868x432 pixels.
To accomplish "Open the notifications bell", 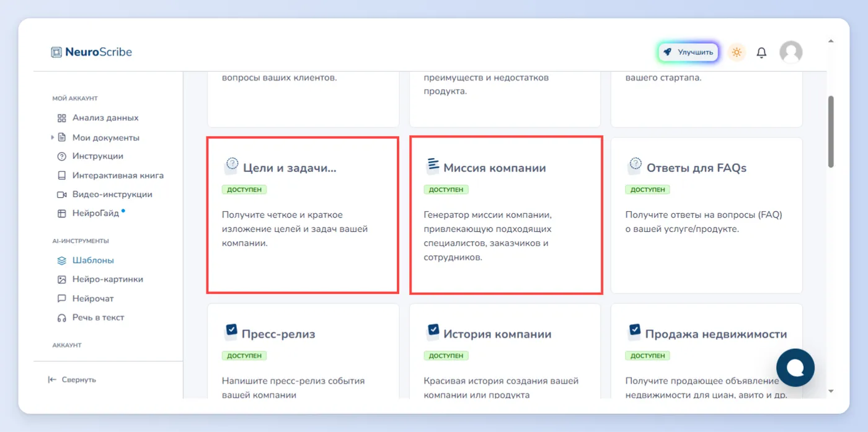I will [x=761, y=53].
